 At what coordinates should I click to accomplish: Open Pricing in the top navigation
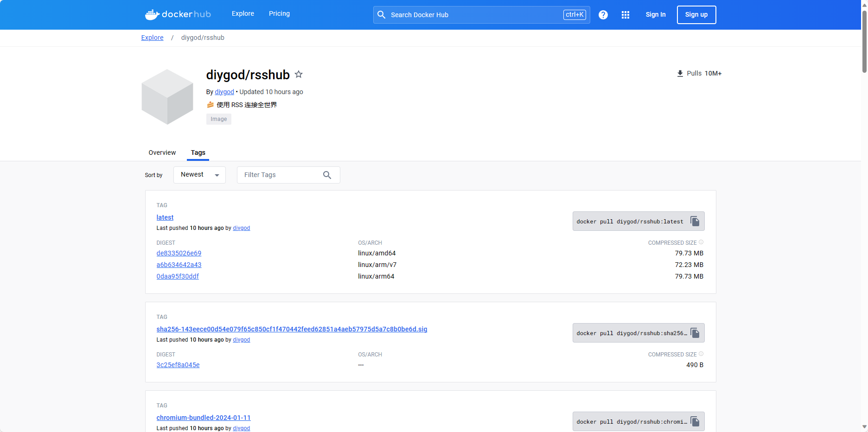[x=279, y=14]
